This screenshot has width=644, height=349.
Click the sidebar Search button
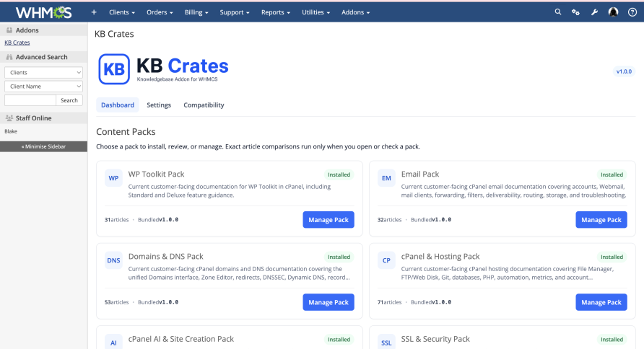[69, 100]
